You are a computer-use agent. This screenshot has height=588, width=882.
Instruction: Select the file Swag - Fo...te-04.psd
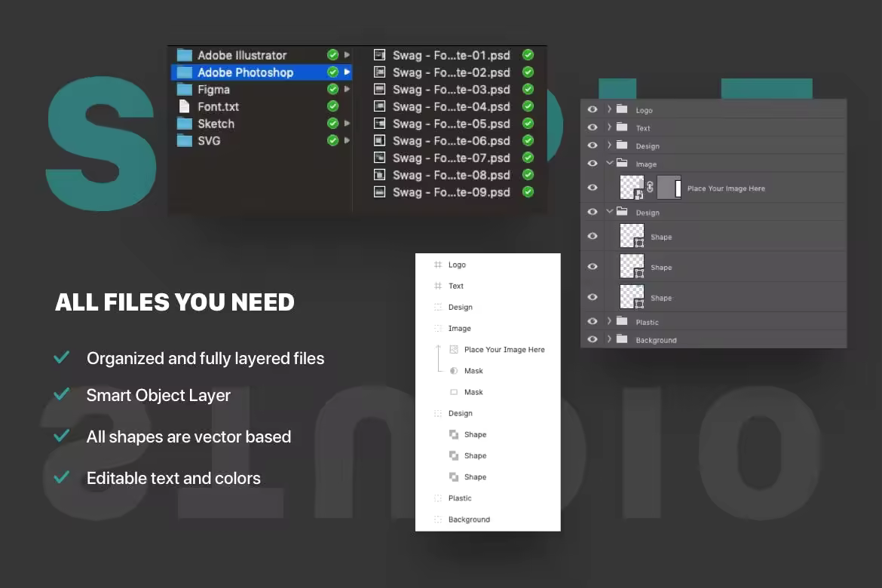click(453, 106)
